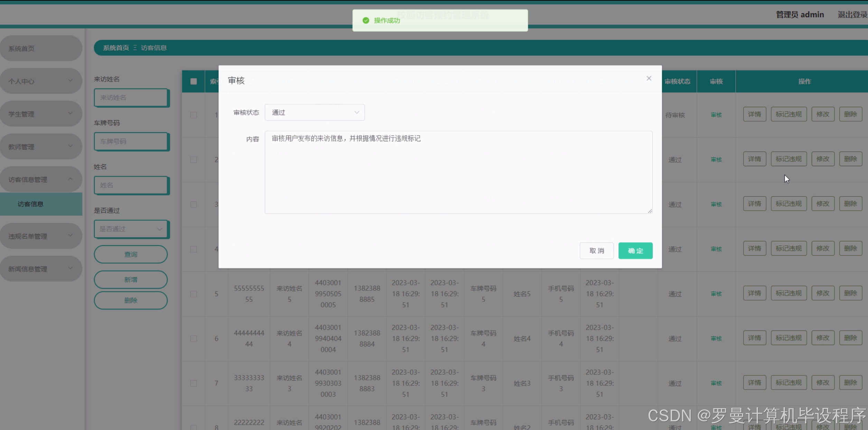Click the 来访姓名 search input field
This screenshot has width=868, height=430.
[131, 98]
